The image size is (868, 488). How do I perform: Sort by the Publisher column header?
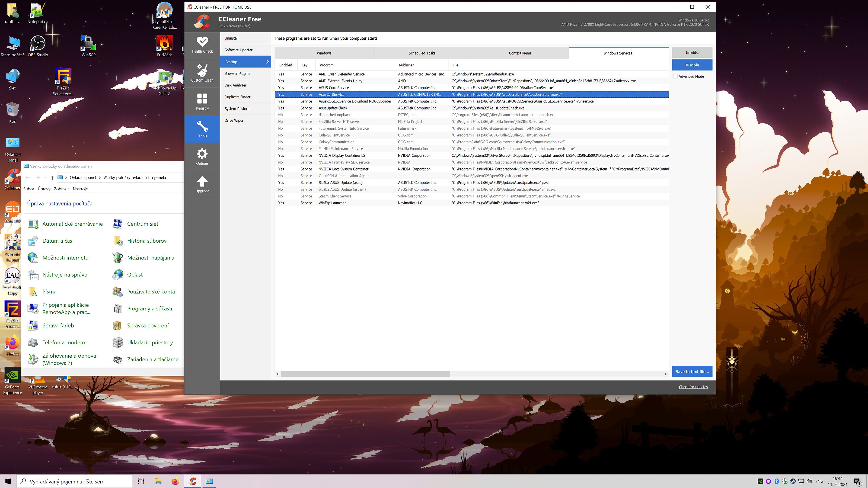coord(421,65)
